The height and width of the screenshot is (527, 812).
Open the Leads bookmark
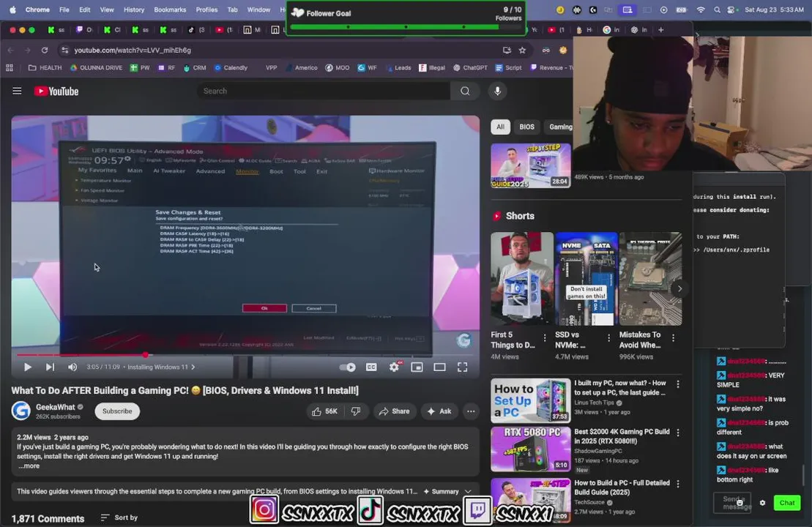click(398, 68)
